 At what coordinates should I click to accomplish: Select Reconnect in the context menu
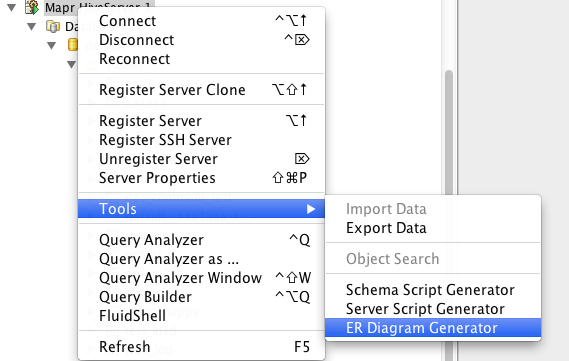pos(201,59)
